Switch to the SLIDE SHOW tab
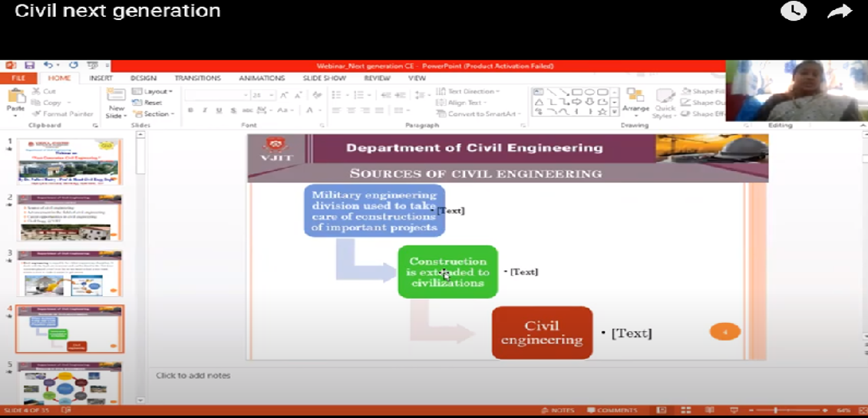Screen dimensions: 868x418 pos(325,78)
